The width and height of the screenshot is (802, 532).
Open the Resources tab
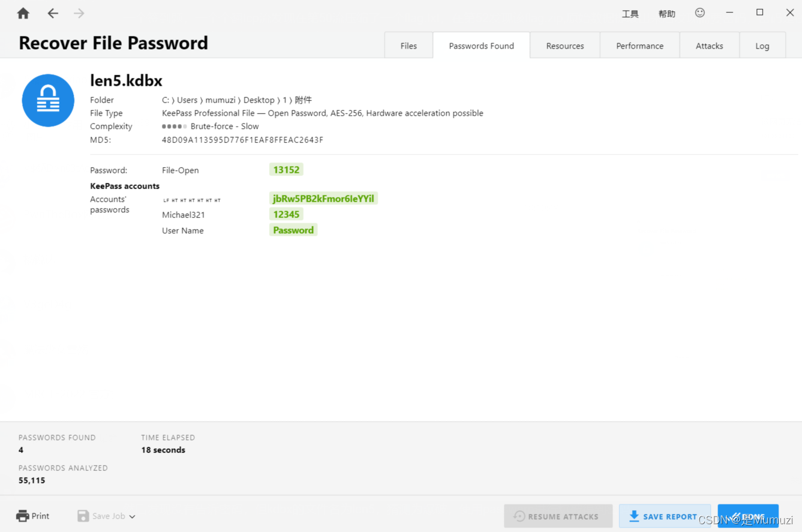pos(565,46)
